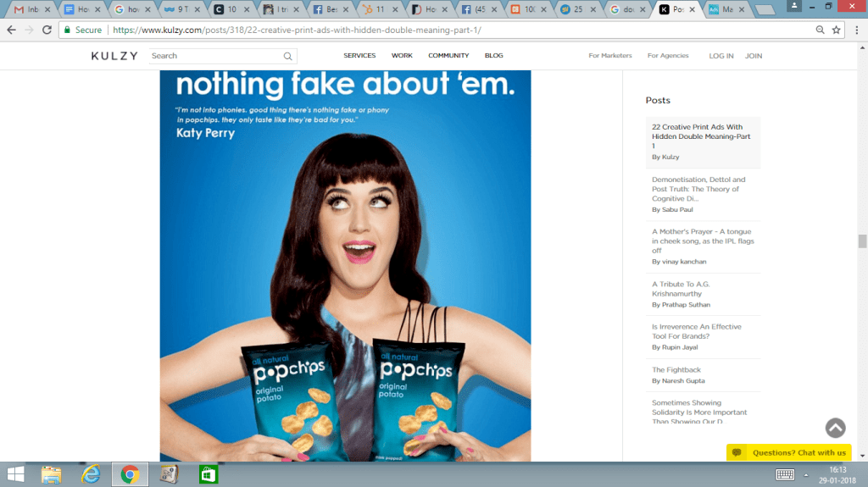Open File Explorer from the taskbar
Viewport: 868px width, 487px height.
tap(51, 474)
